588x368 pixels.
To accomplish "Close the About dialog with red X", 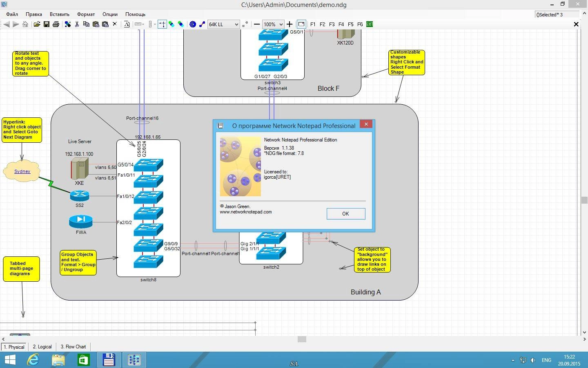I will [x=366, y=124].
